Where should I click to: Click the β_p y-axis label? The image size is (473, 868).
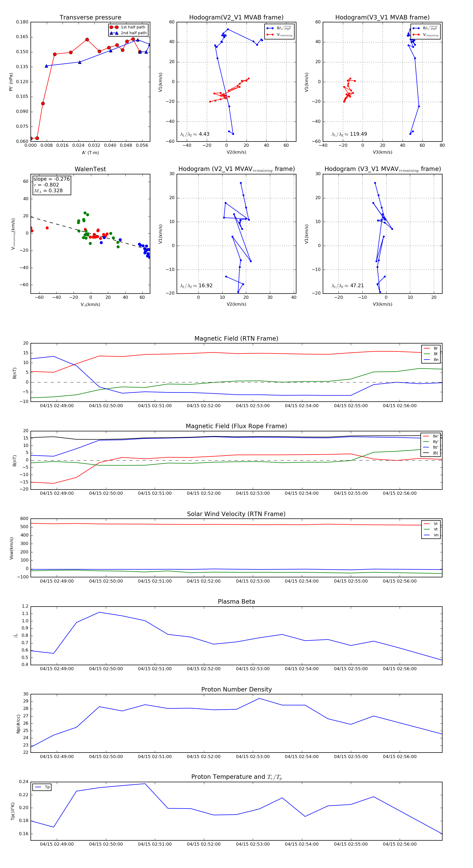point(16,635)
